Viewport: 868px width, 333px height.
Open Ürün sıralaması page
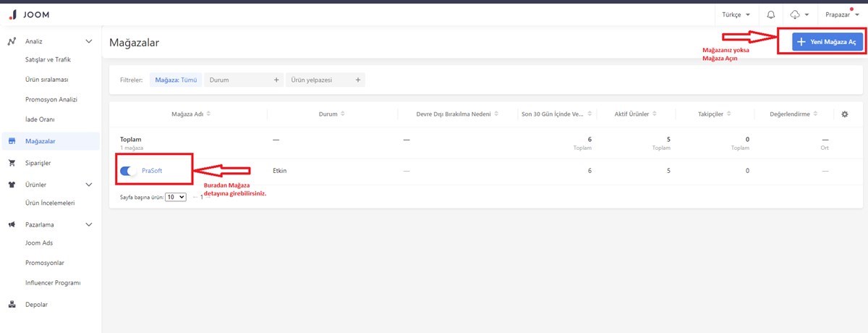[x=47, y=79]
